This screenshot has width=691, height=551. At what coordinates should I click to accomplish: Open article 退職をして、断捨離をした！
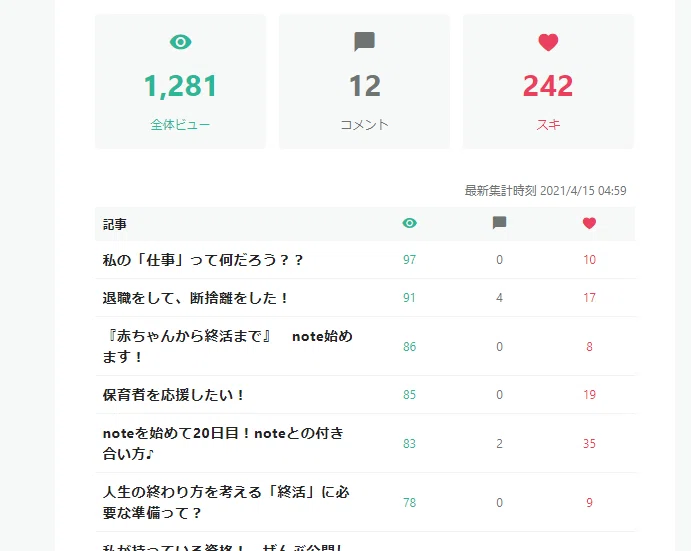(195, 298)
